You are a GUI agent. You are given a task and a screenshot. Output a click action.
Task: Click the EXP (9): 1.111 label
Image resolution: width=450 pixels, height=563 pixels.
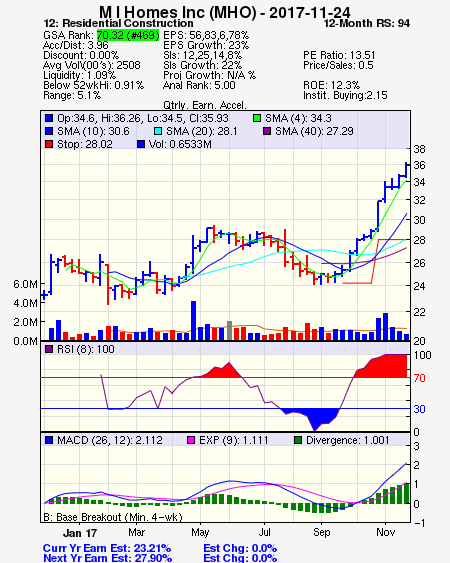click(x=233, y=440)
